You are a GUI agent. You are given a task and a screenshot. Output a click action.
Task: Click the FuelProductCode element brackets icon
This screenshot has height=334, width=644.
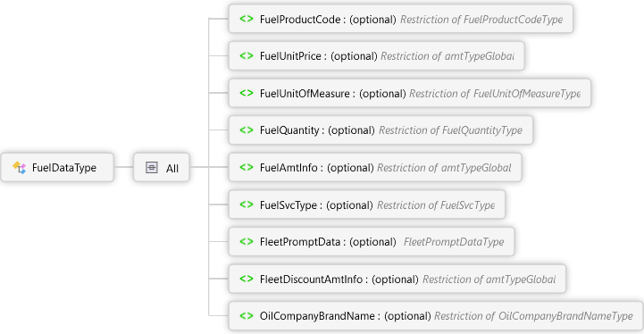(x=247, y=19)
